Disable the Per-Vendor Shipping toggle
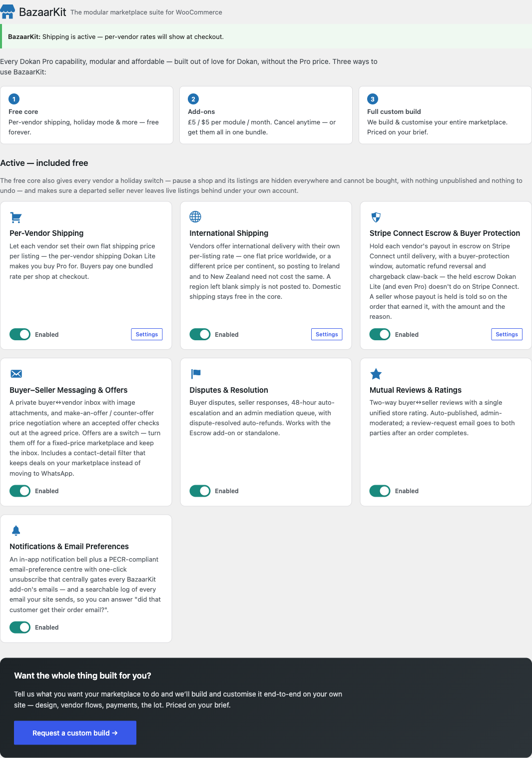The image size is (532, 758). point(20,334)
